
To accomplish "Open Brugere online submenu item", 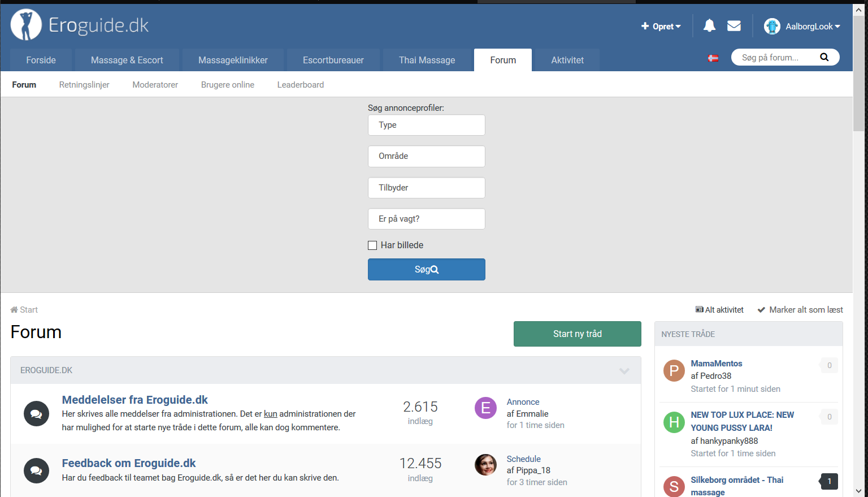I will coord(228,85).
